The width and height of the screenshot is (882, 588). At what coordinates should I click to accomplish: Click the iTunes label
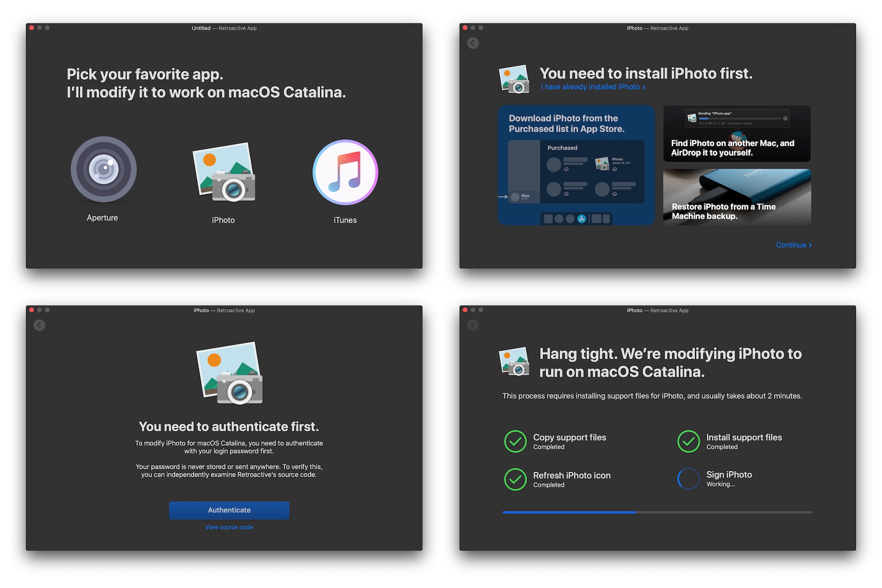click(345, 220)
